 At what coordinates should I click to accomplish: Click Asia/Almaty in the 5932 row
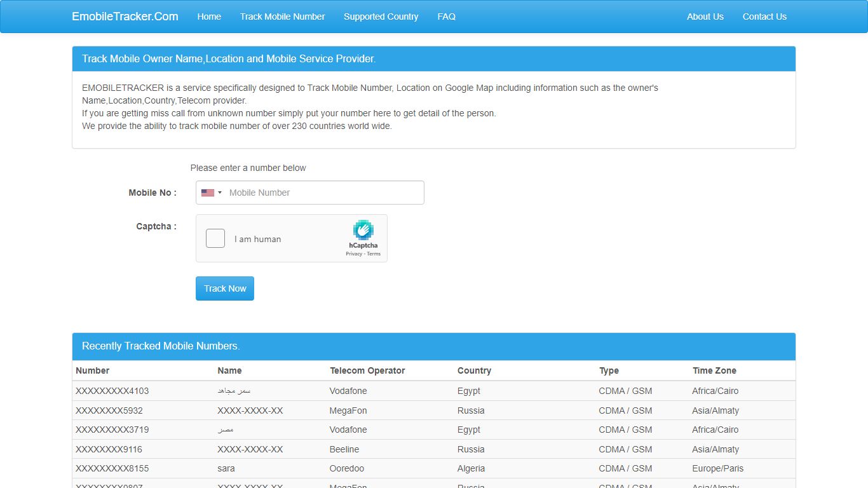point(715,410)
